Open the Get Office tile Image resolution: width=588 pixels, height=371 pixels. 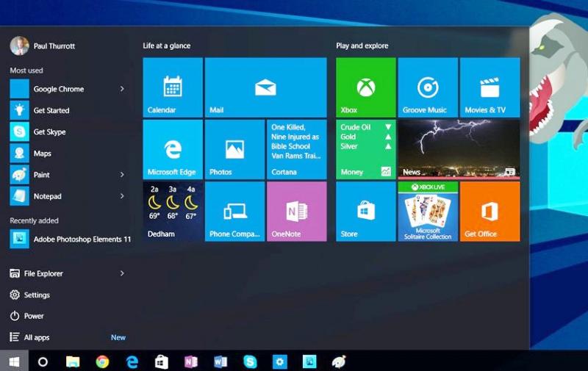pyautogui.click(x=490, y=212)
